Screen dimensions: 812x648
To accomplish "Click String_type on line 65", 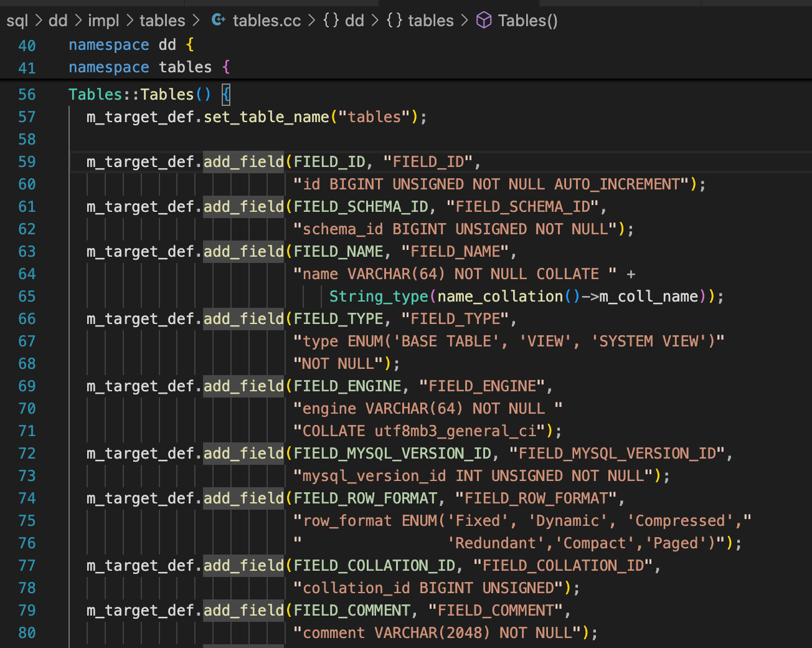I will [x=378, y=297].
